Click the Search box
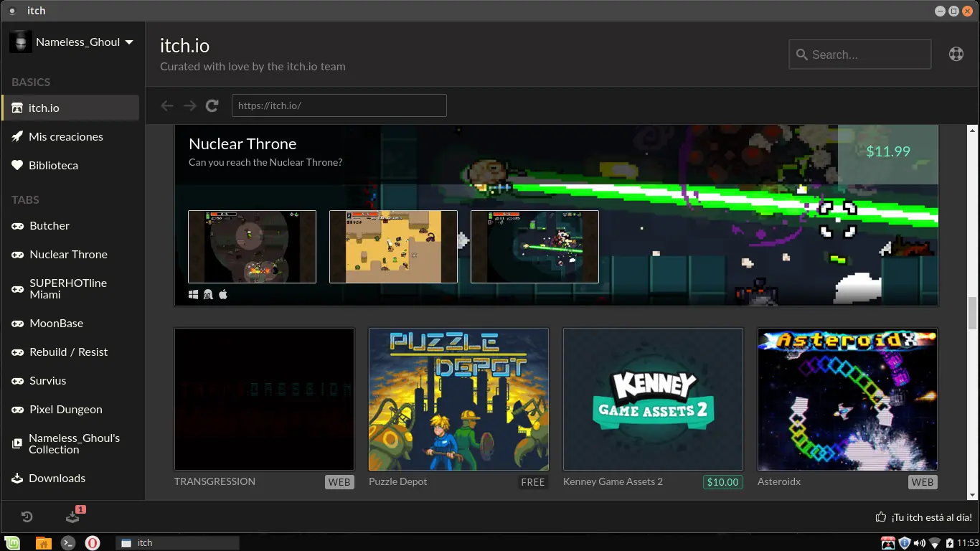 [x=860, y=55]
